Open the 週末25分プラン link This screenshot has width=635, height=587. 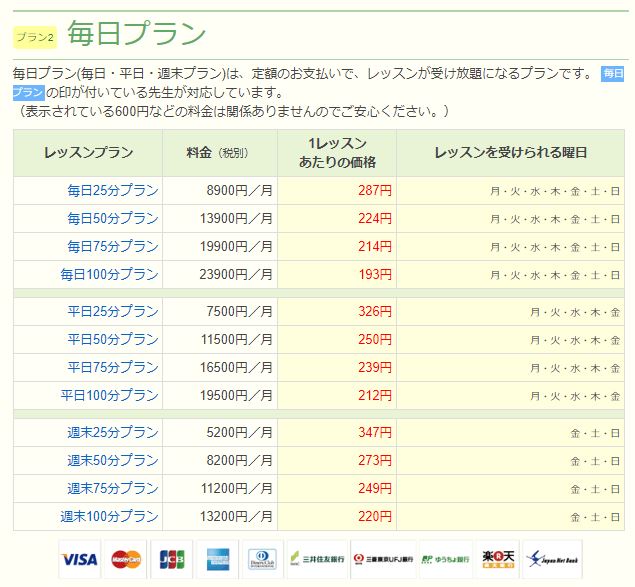tap(113, 432)
